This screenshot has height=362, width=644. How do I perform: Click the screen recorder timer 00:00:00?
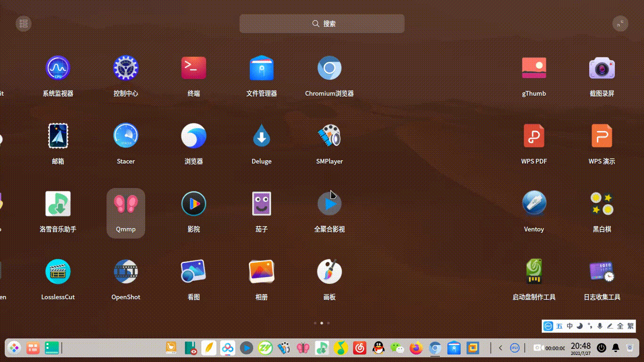click(x=549, y=348)
